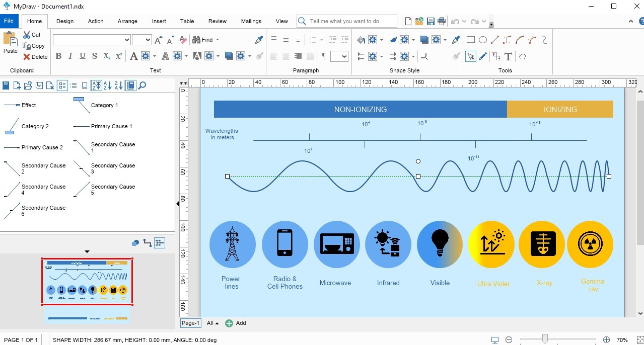
Task: Save the document via floppy icon
Action: click(x=431, y=21)
